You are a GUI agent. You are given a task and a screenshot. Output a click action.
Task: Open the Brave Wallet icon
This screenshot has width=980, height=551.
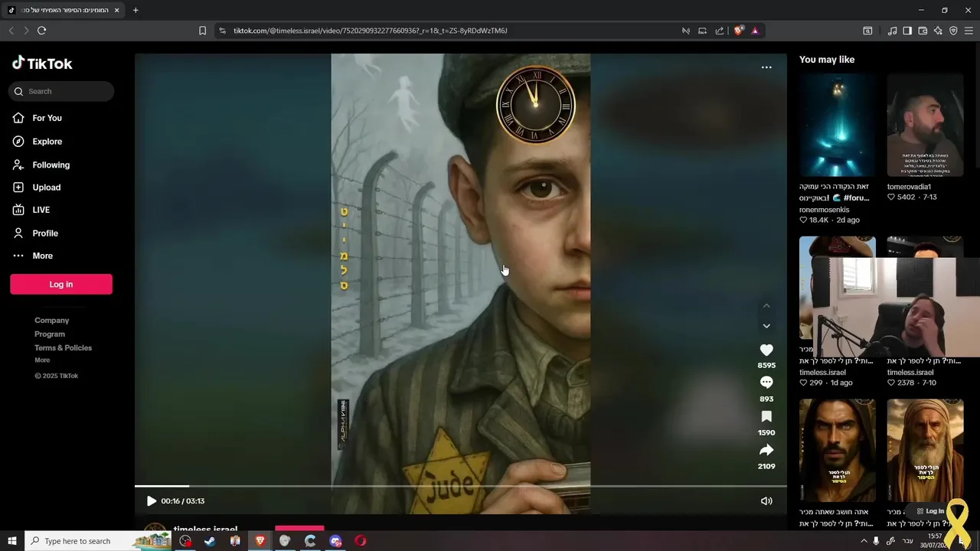click(x=923, y=31)
